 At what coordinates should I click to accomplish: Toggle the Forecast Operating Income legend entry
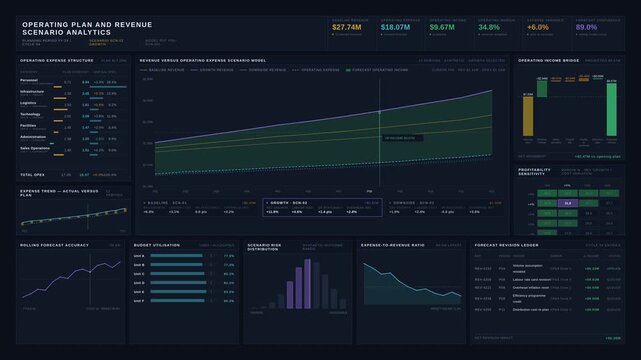[x=377, y=70]
